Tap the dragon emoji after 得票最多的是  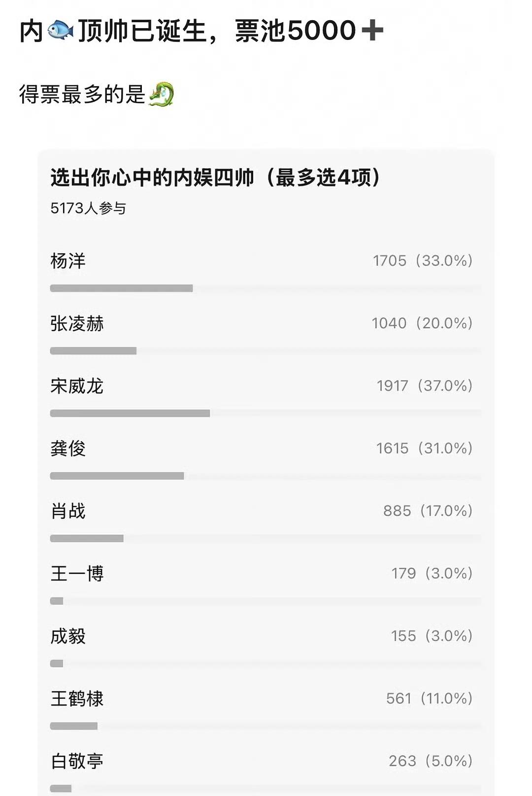[x=161, y=94]
